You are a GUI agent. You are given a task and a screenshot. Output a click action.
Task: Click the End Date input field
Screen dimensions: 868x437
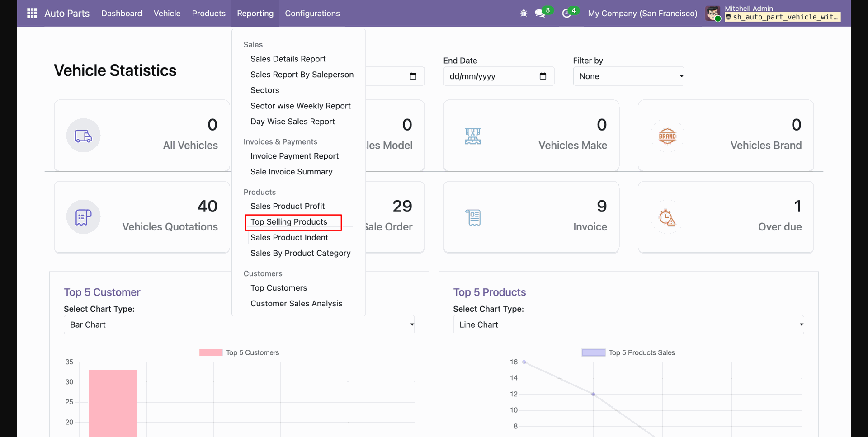[499, 76]
